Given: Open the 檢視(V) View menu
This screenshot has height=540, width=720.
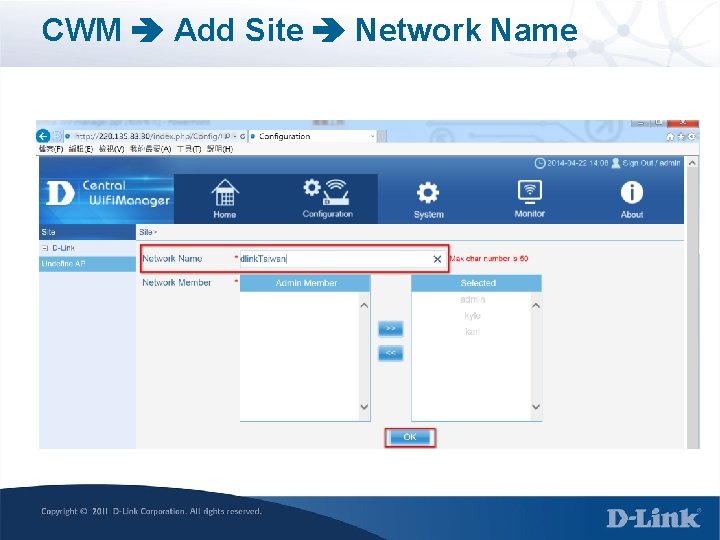Looking at the screenshot, I should [111, 149].
